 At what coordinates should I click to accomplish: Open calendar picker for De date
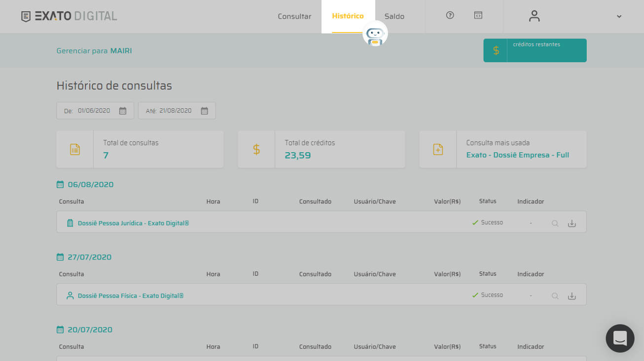pyautogui.click(x=123, y=111)
